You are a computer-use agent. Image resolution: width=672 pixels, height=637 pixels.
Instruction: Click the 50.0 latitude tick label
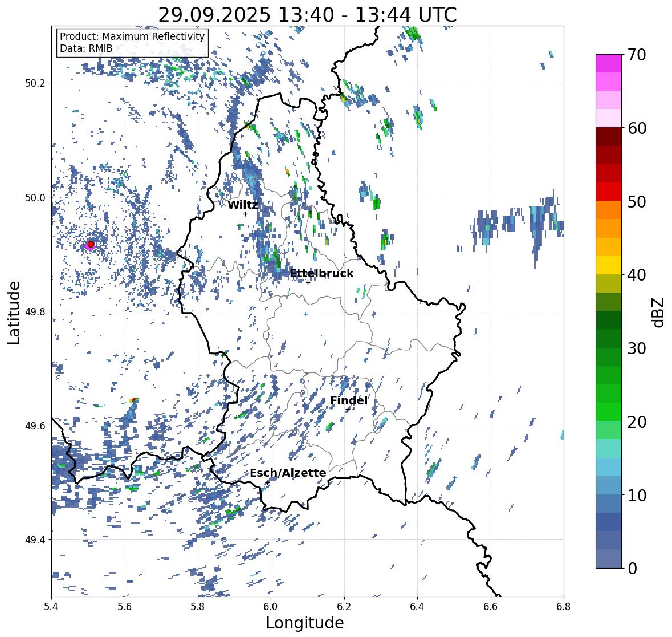point(35,198)
